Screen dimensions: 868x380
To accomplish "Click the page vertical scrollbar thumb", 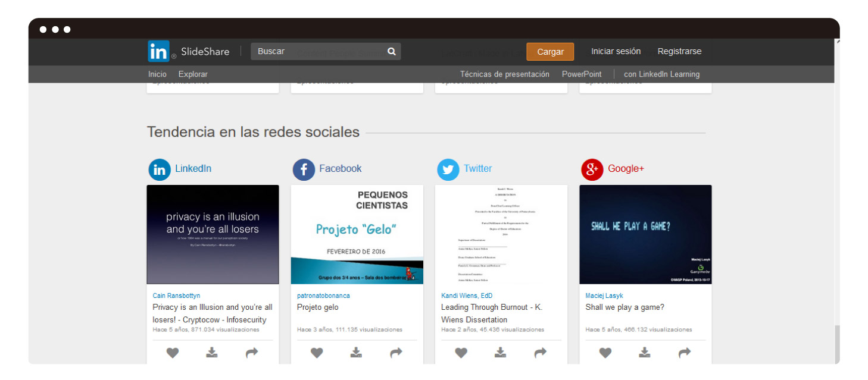I will (837, 344).
